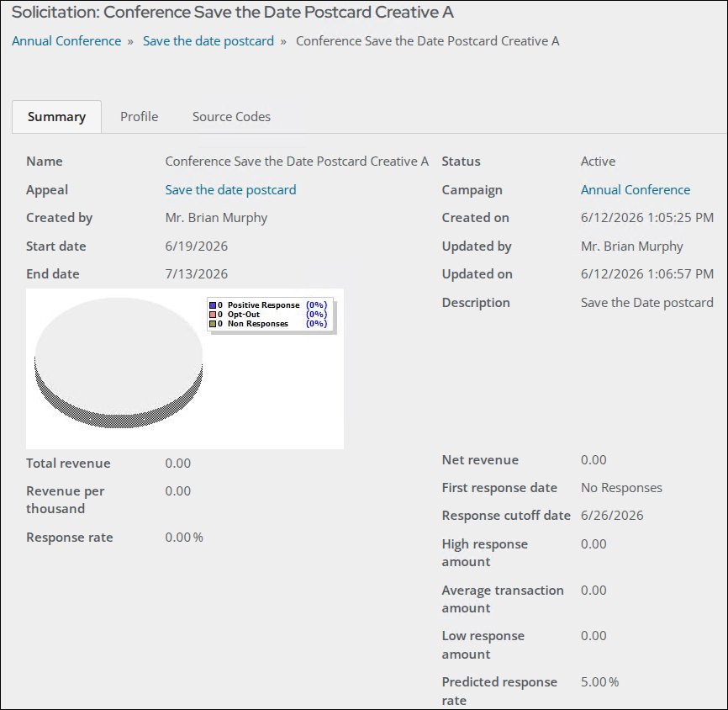Click the 'Response cutoff date' label
This screenshot has height=710, width=728.
(506, 516)
